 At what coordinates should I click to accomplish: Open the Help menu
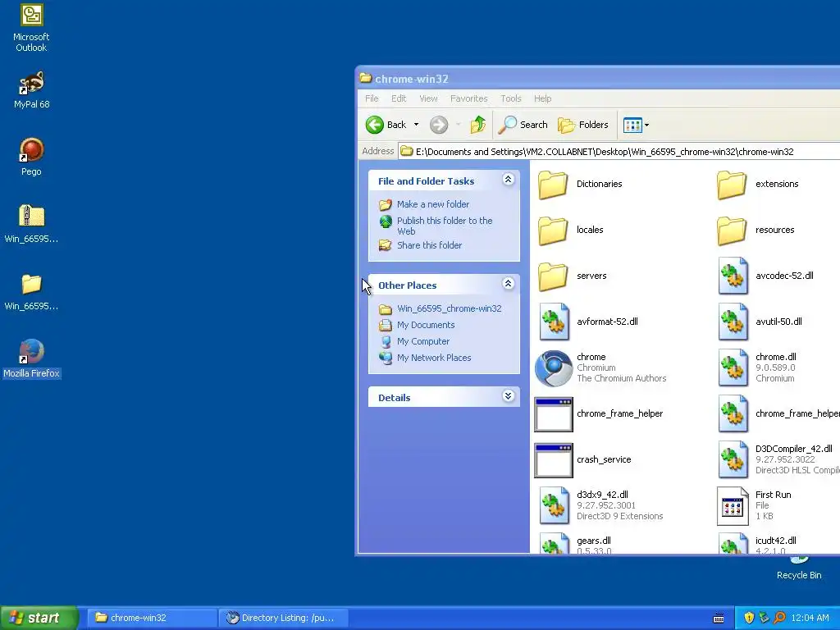[x=542, y=98]
